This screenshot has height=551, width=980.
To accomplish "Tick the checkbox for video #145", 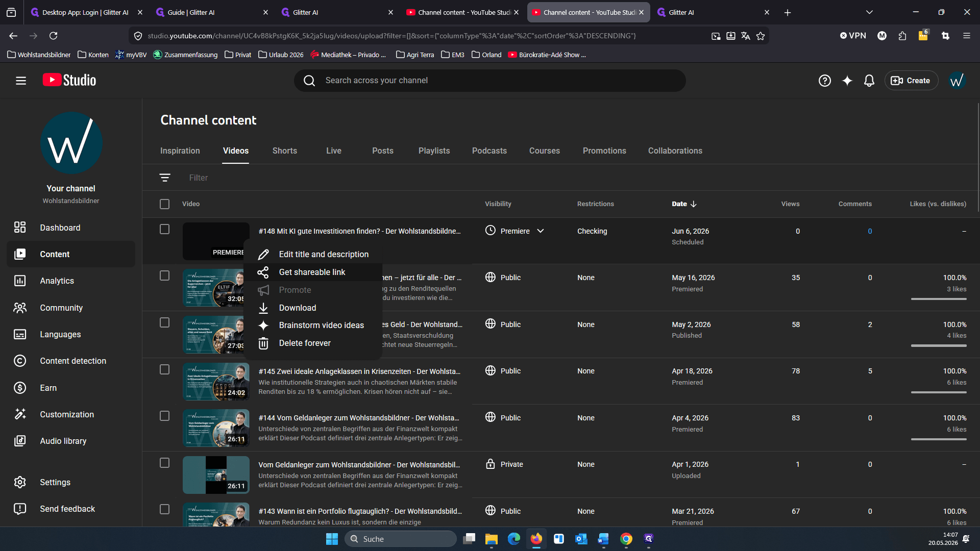I will (164, 369).
